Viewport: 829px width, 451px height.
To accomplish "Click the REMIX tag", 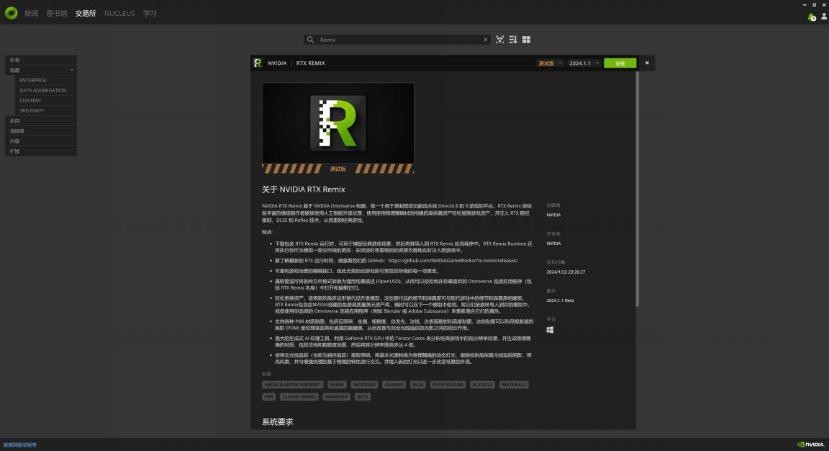I will 337,385.
